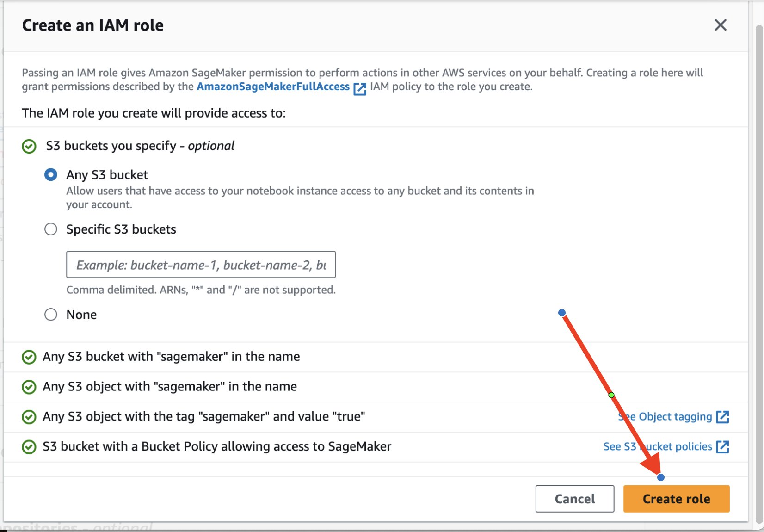Open the See Object tagging link
This screenshot has width=764, height=532.
(x=665, y=417)
